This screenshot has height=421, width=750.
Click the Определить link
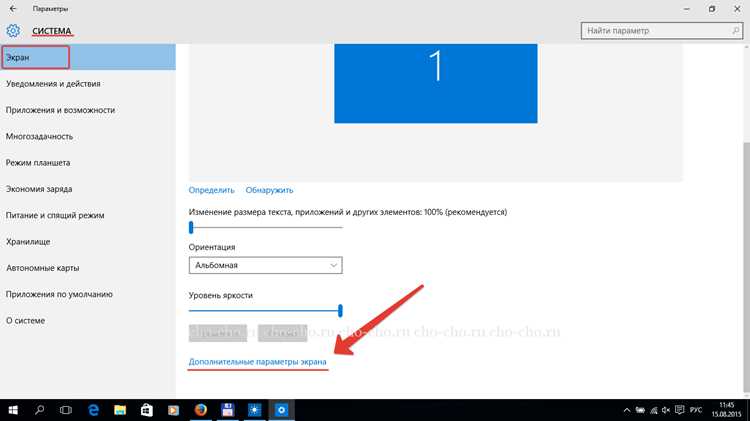tap(211, 190)
